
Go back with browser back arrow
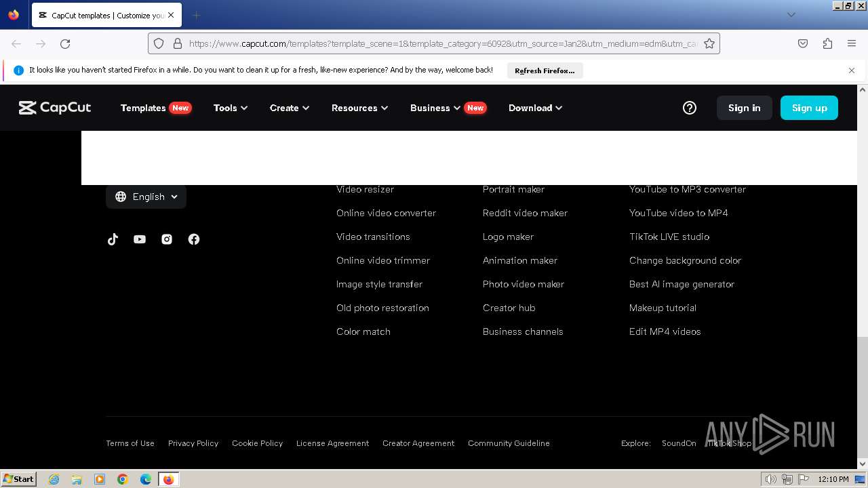click(x=16, y=43)
